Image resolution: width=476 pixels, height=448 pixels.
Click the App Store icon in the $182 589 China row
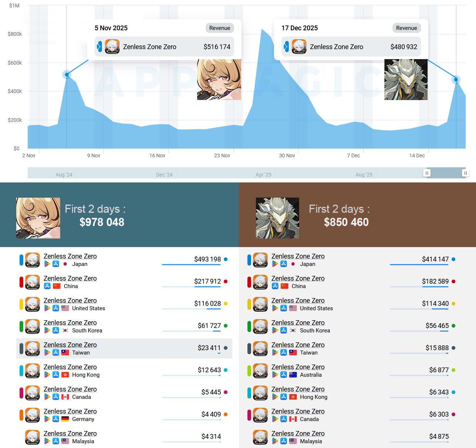[x=275, y=286]
